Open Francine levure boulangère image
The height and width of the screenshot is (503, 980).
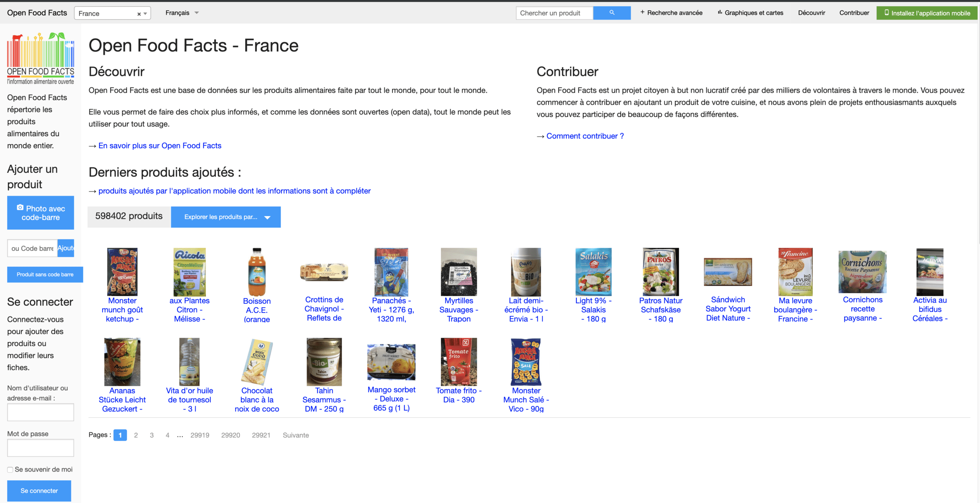[795, 272]
